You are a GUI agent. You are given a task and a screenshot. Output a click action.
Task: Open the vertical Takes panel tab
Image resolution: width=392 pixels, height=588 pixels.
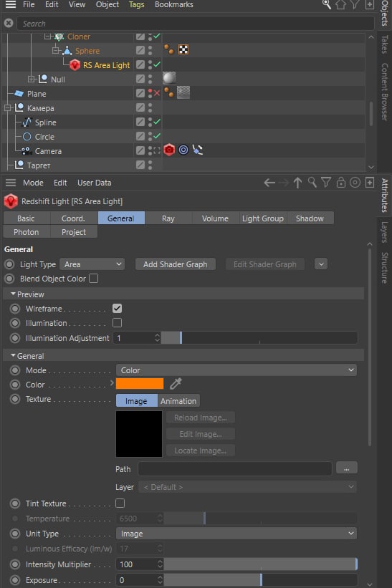[385, 44]
